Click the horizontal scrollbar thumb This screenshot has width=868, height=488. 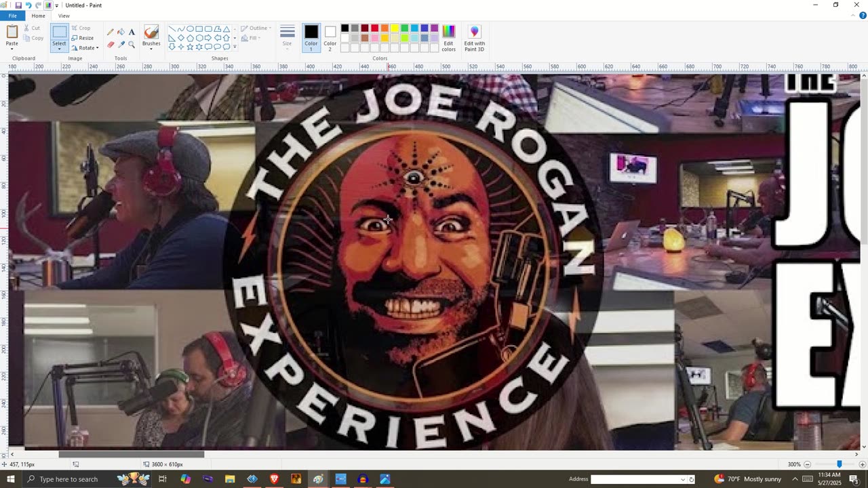pos(132,454)
